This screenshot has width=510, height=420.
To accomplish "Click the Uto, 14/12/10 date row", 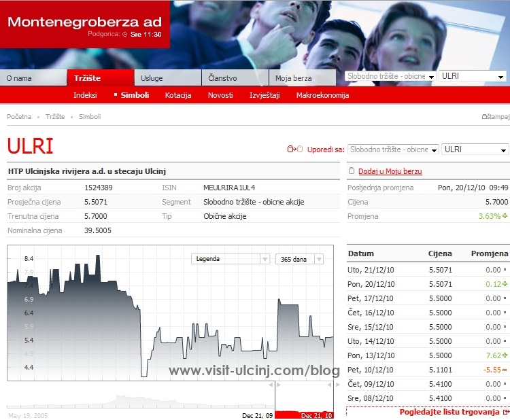I will [x=428, y=341].
